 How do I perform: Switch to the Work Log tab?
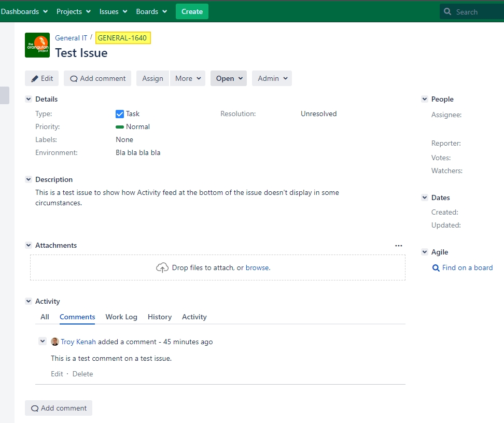(x=121, y=317)
